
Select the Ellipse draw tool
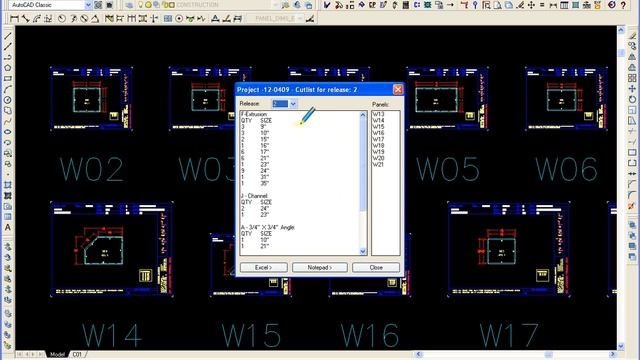tap(7, 132)
